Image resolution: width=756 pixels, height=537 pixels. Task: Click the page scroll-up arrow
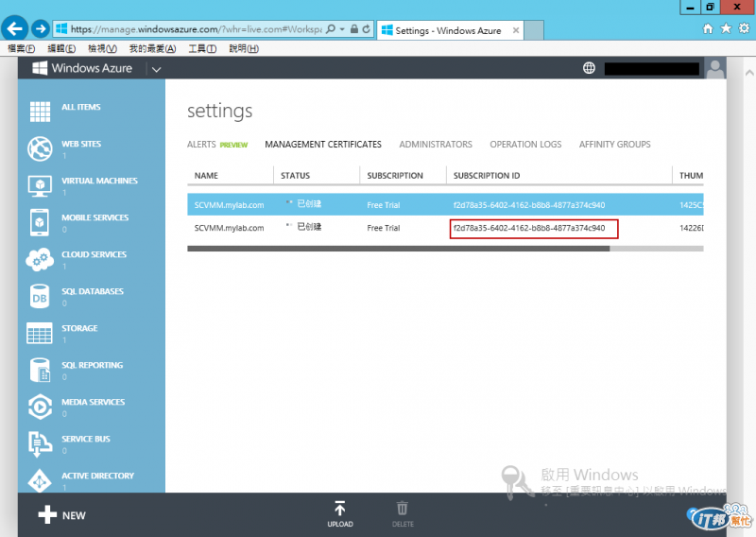click(748, 73)
